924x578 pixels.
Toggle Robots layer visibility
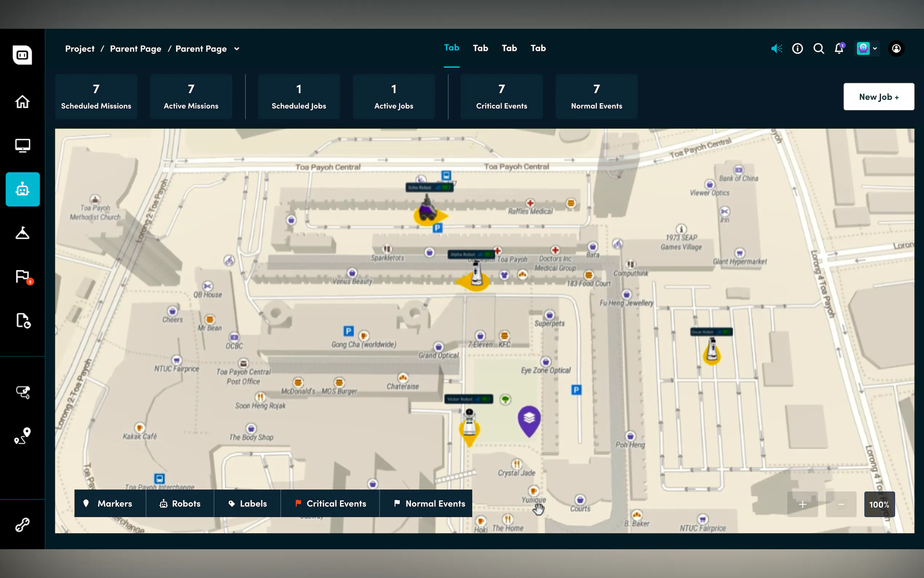(x=180, y=503)
